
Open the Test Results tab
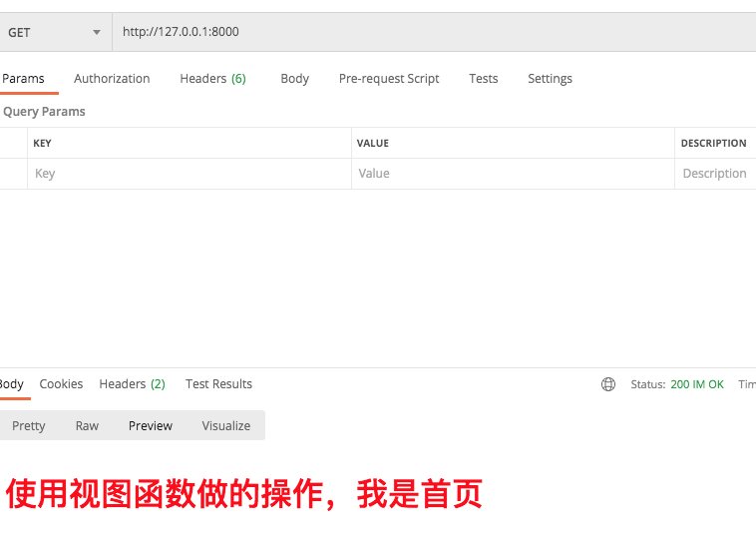pos(218,384)
